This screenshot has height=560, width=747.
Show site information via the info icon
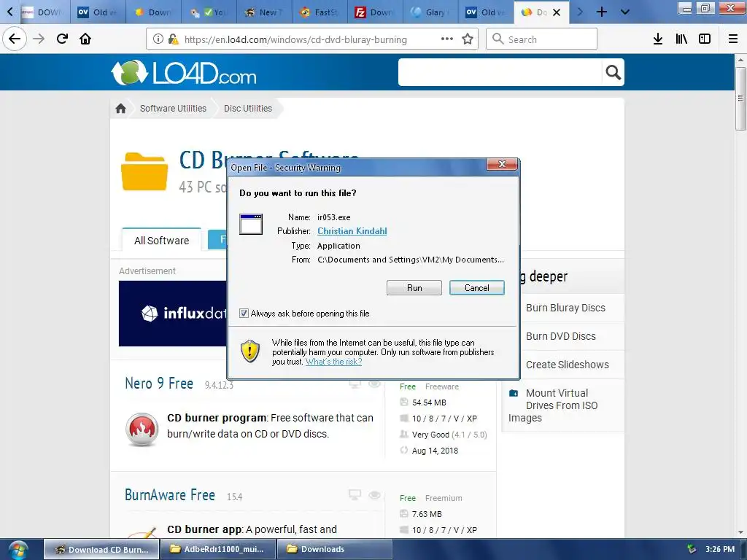pyautogui.click(x=158, y=39)
